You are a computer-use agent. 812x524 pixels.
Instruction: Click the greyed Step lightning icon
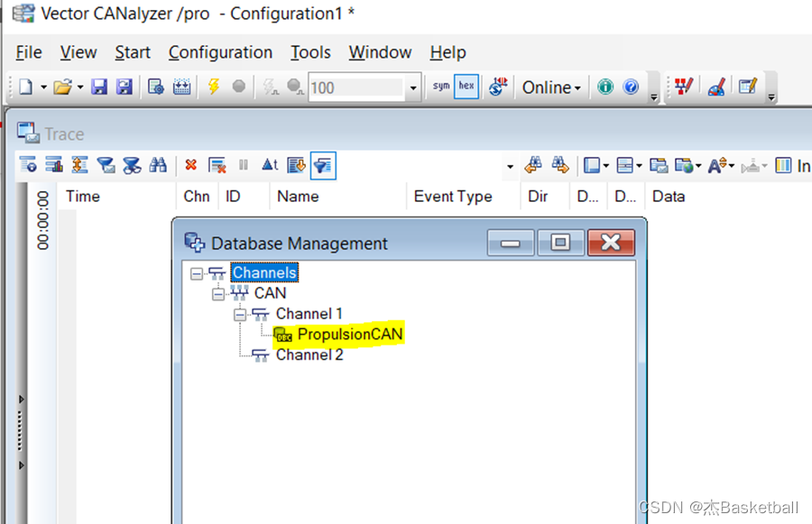coord(271,87)
